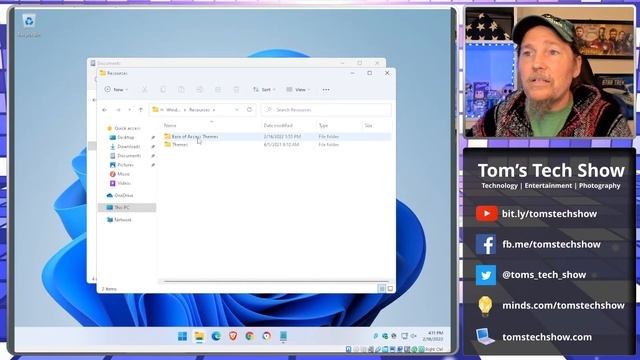Screen dimensions: 640x360
Task: Select Documents in navigation pane
Action: pos(125,156)
